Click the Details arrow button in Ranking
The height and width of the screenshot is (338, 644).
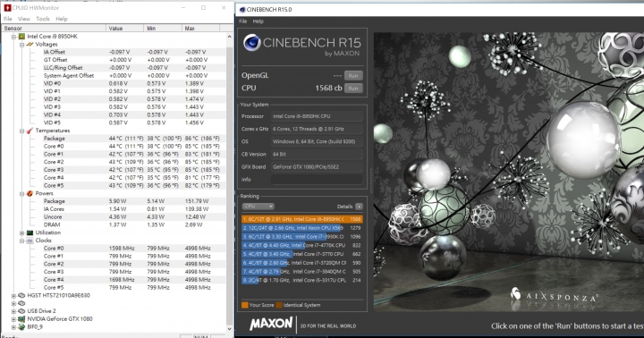click(x=359, y=207)
